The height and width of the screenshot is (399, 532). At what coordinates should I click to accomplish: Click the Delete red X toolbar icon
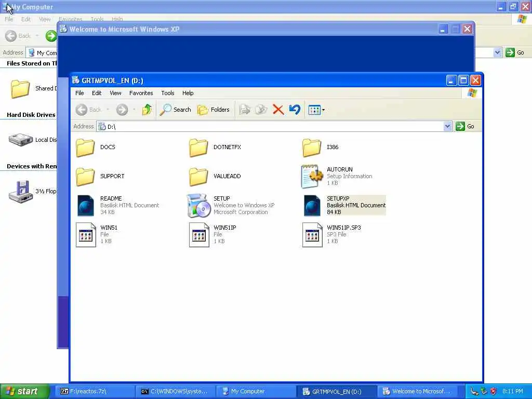(x=278, y=110)
